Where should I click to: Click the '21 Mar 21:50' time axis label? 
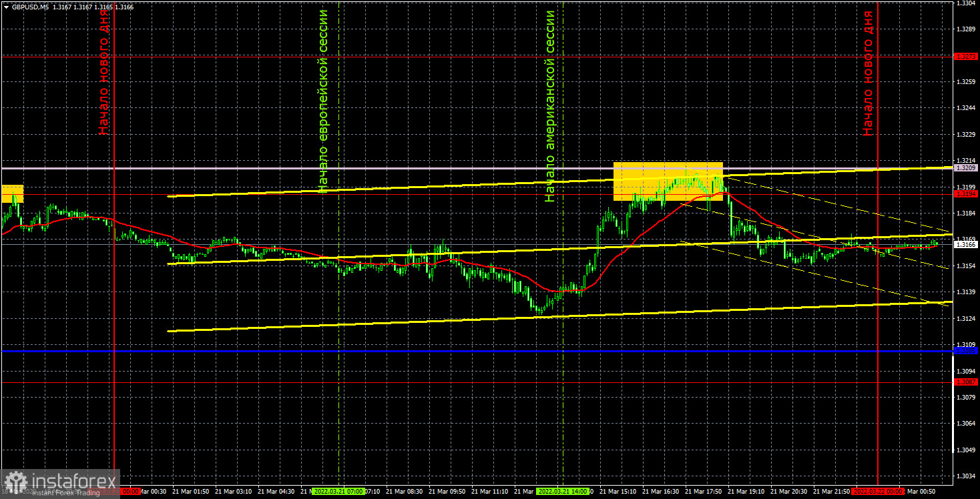coord(832,491)
